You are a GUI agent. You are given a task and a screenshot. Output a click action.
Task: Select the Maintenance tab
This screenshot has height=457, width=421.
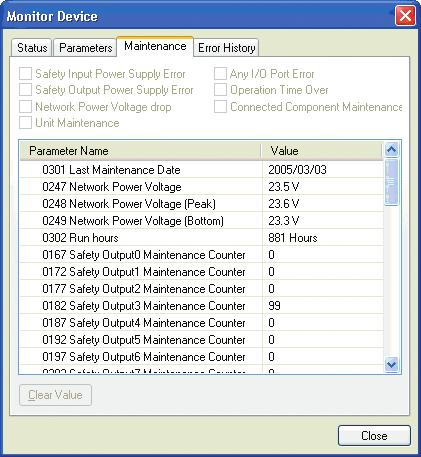point(155,46)
